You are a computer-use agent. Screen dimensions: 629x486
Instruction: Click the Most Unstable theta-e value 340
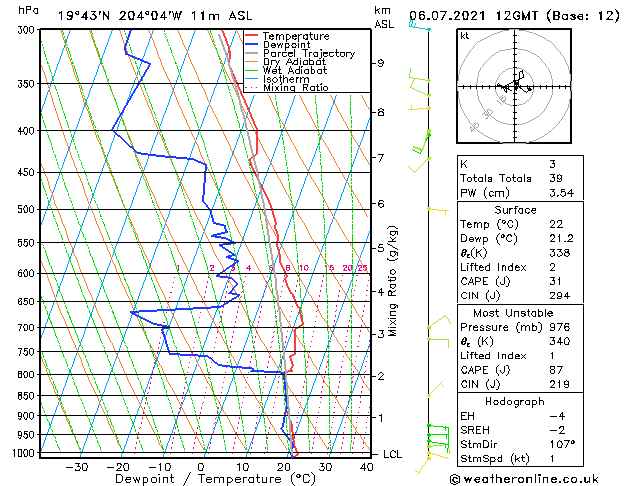click(x=560, y=341)
